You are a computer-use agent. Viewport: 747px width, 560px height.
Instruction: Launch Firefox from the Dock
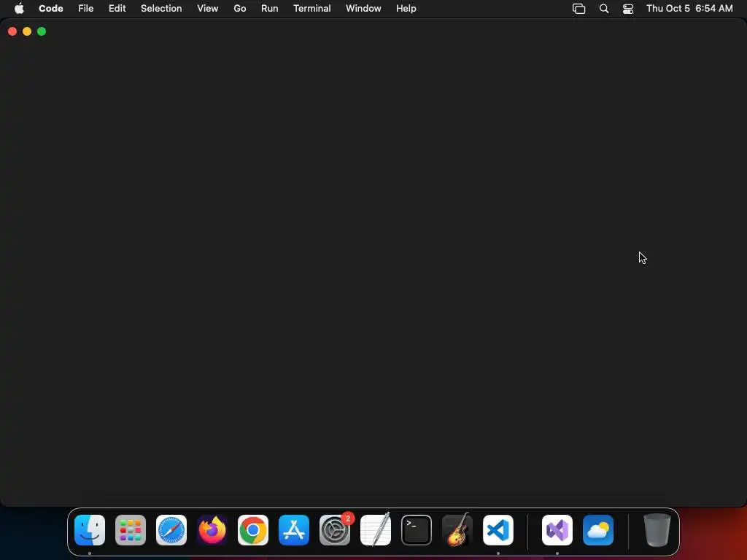point(212,530)
